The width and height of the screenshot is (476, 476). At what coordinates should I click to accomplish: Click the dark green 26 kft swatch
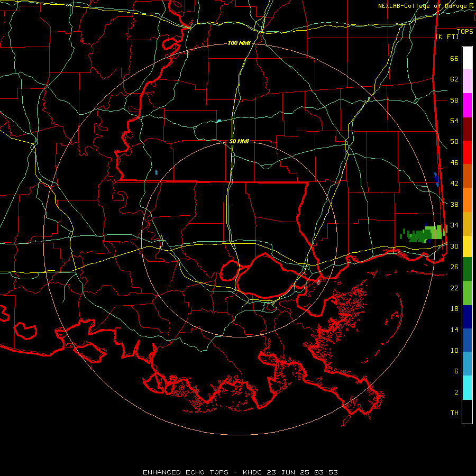pos(467,269)
